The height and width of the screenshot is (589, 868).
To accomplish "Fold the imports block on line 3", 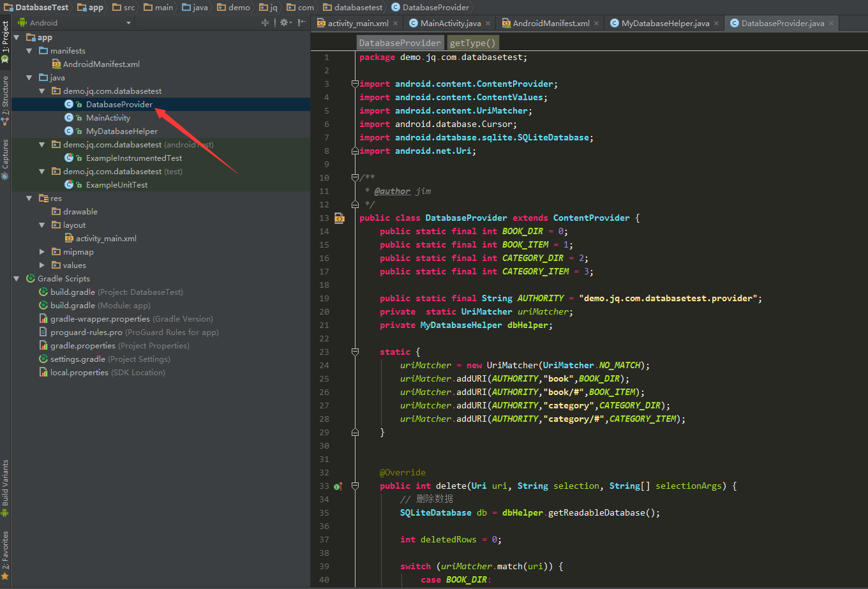I will (x=355, y=84).
